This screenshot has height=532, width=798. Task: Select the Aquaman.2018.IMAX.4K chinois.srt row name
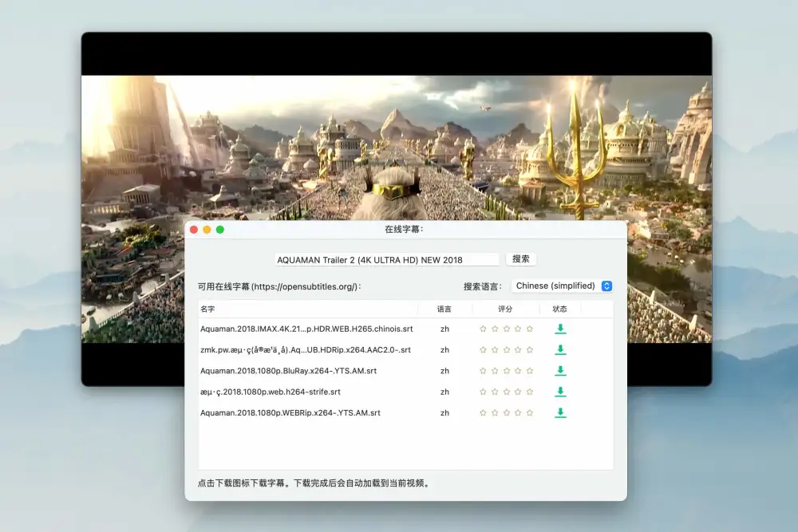(x=306, y=329)
